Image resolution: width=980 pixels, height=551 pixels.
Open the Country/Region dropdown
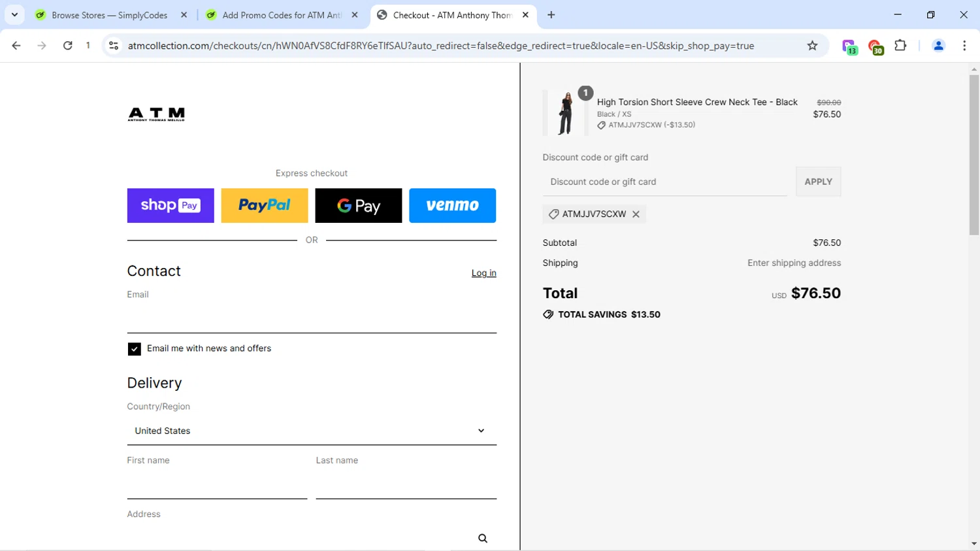(312, 431)
